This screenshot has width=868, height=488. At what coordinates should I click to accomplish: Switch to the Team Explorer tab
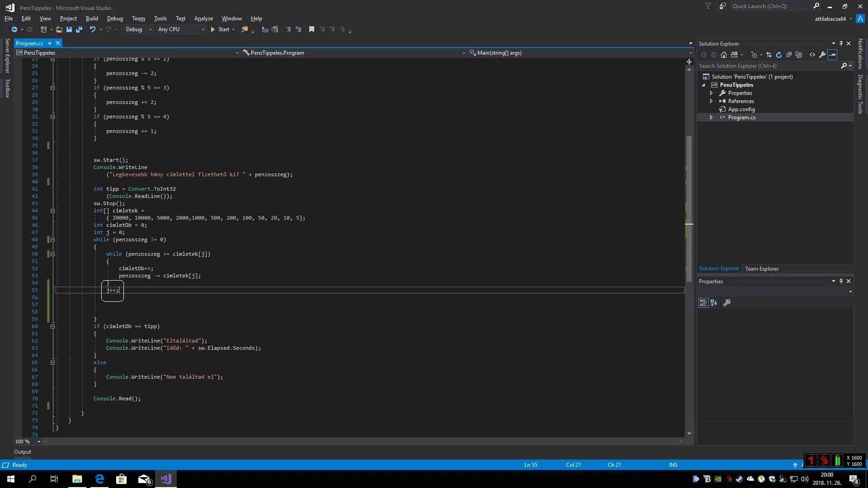point(761,269)
